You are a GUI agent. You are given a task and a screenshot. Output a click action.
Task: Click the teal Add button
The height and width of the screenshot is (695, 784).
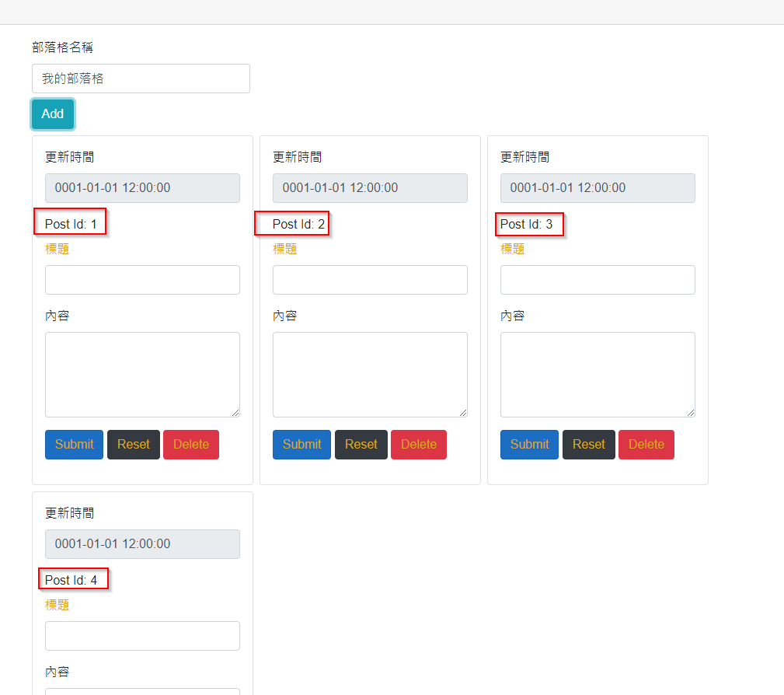coord(53,114)
